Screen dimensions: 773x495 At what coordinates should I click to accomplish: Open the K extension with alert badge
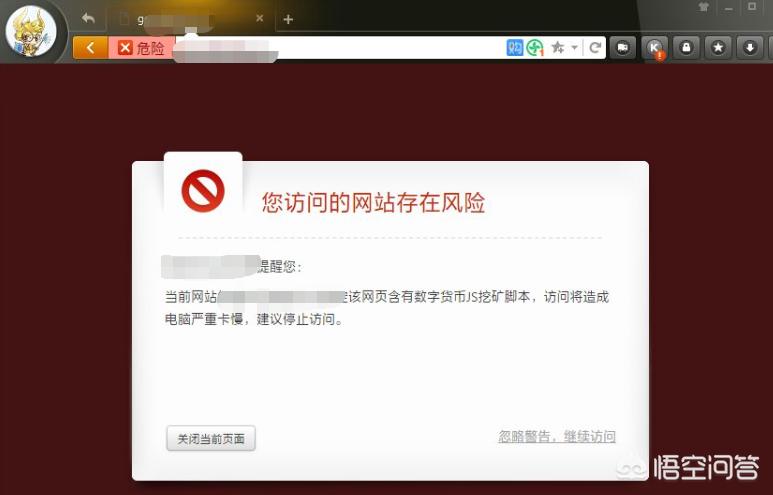[655, 48]
